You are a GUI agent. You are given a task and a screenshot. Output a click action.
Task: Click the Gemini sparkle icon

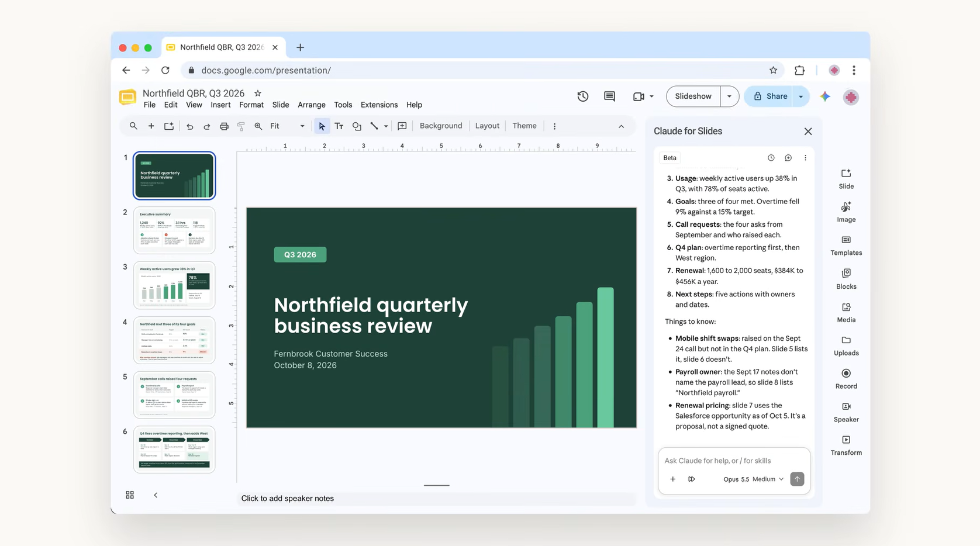tap(824, 96)
